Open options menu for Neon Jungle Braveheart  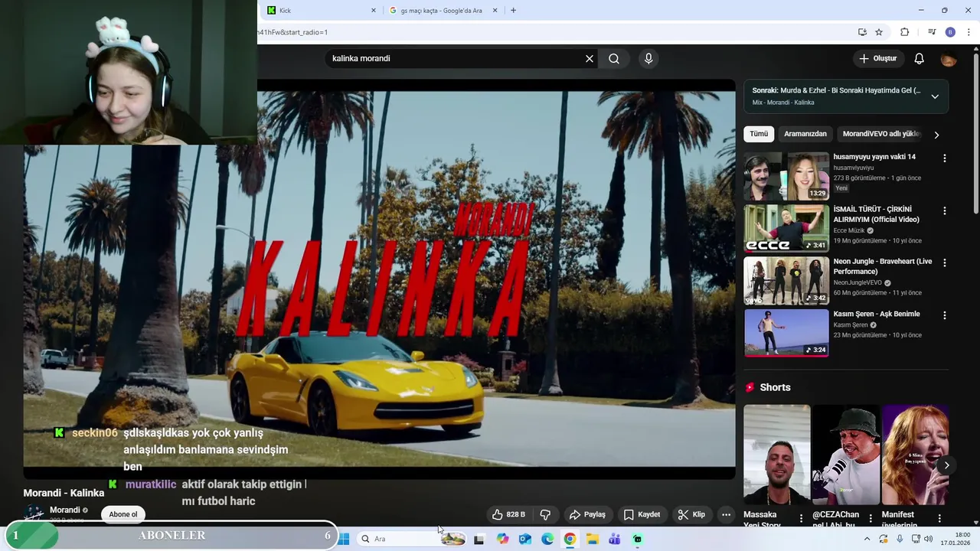tap(944, 262)
